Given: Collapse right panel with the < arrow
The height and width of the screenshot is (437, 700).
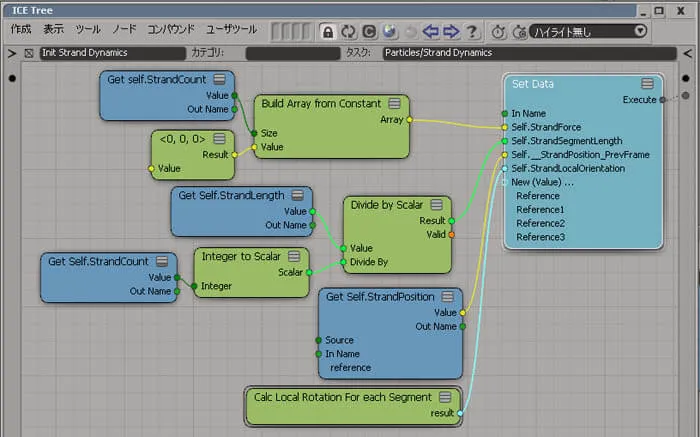Looking at the screenshot, I should coord(688,54).
